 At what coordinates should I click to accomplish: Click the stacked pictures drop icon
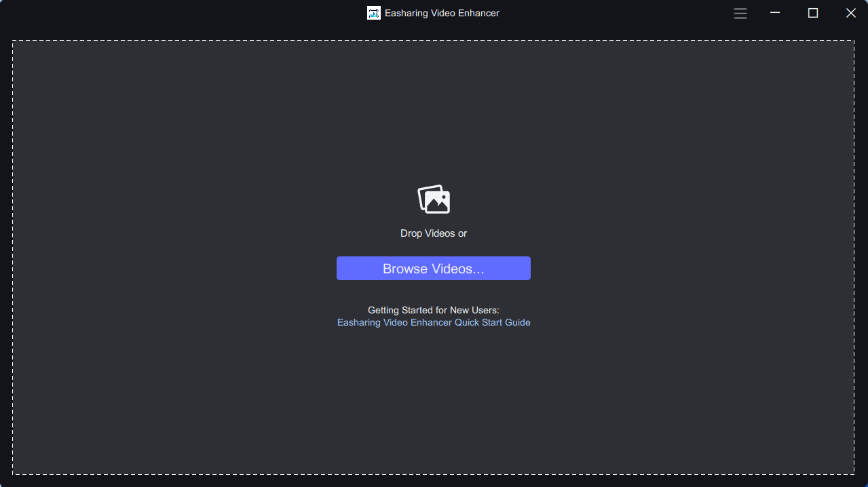click(434, 199)
